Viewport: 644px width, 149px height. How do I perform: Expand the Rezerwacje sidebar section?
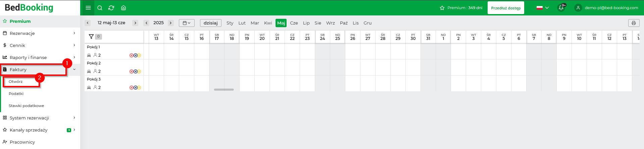(x=40, y=33)
